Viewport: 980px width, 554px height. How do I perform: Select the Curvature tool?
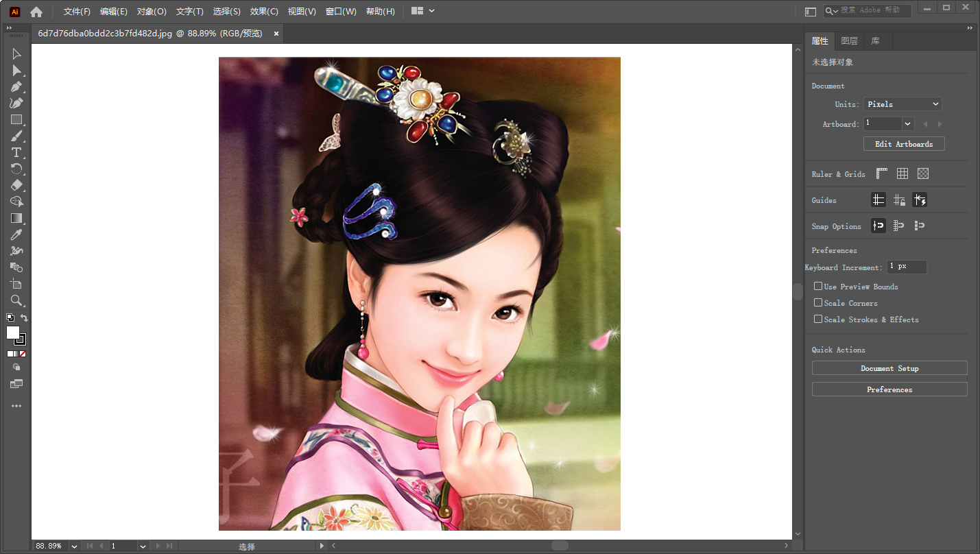click(x=16, y=104)
